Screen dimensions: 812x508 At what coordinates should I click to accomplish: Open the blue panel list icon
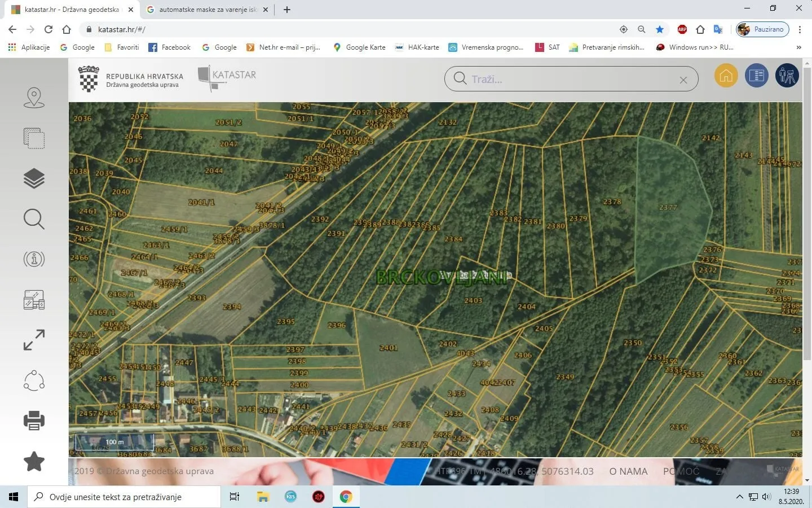click(757, 76)
